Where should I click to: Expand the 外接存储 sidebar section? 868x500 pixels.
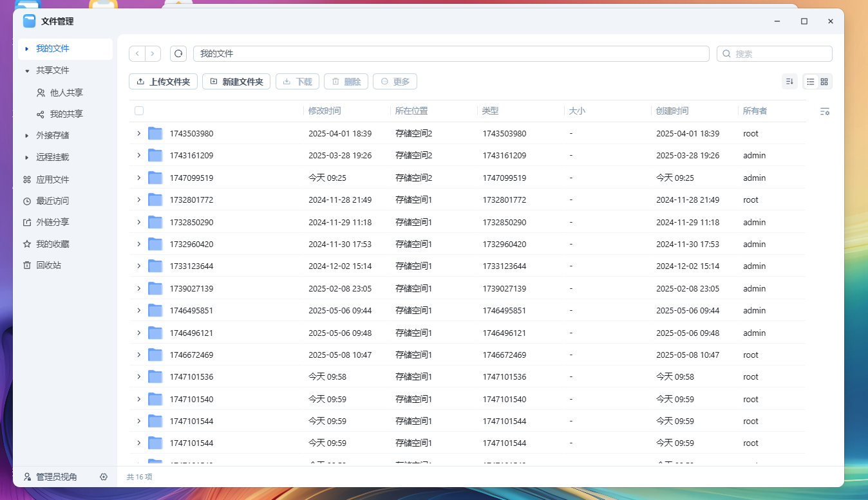point(26,136)
